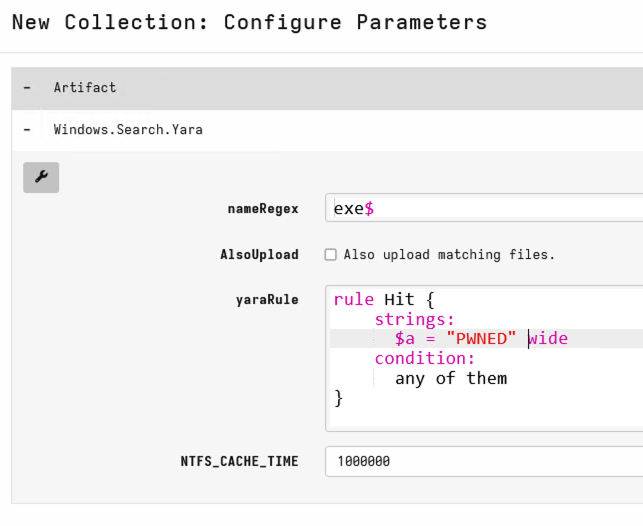Click the NTFS_CACHE_TIME parameter label
Screen dimensions: 643x526
point(239,461)
